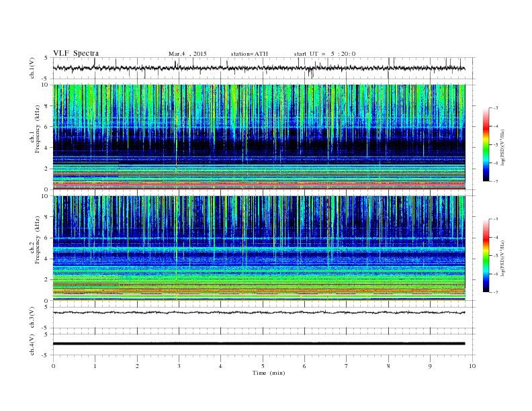Select the "Time (min)" axis title
The image size is (532, 411).
[x=269, y=373]
